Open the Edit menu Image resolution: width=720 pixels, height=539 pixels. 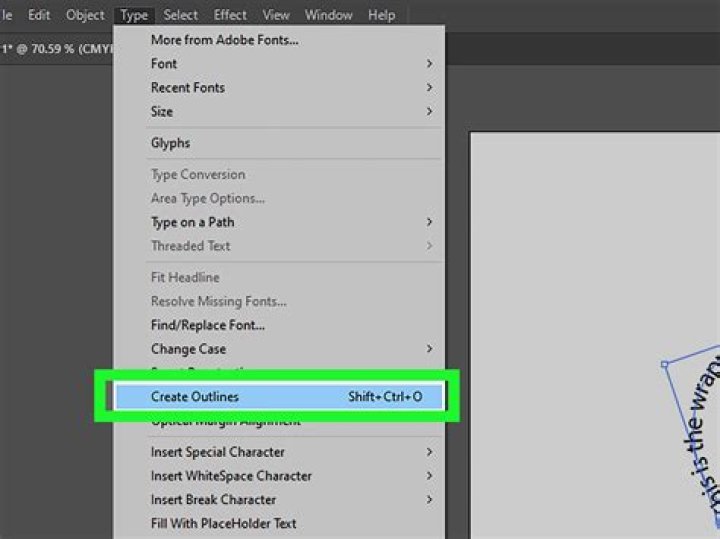[x=39, y=15]
